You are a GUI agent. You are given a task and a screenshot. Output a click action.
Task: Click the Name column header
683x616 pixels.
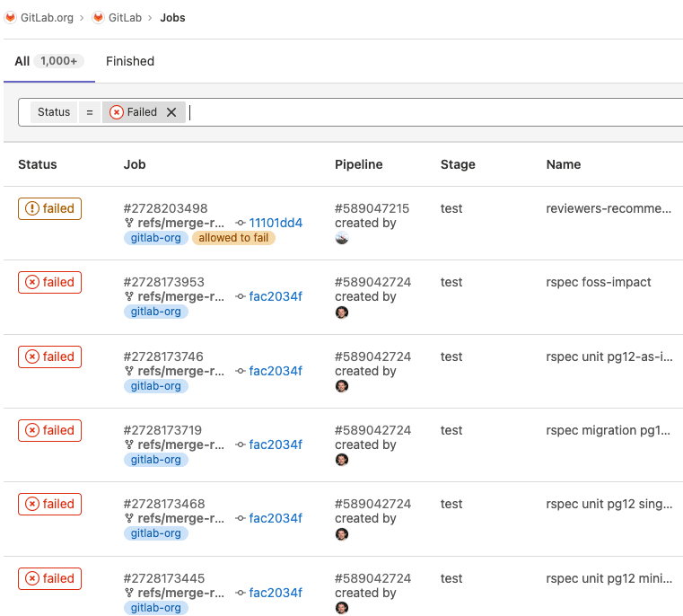click(x=564, y=164)
